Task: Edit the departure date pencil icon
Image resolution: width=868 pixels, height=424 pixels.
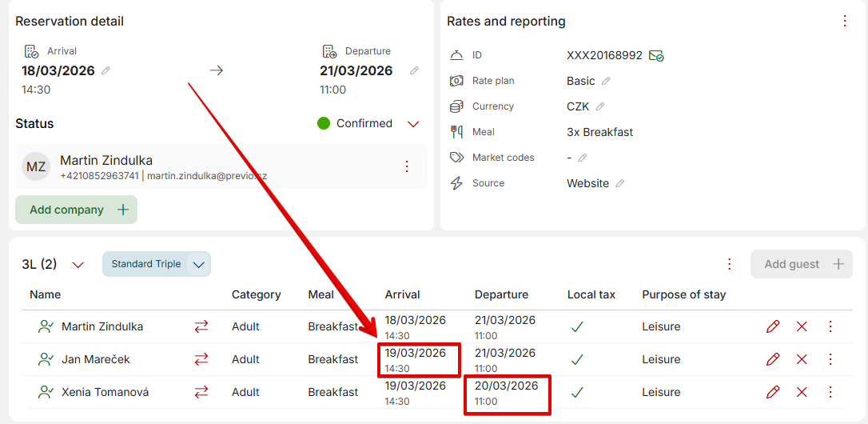Action: (x=414, y=70)
